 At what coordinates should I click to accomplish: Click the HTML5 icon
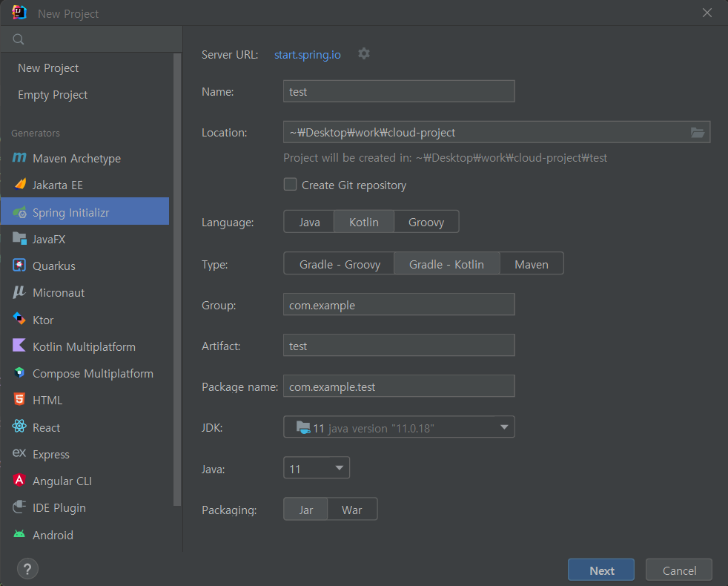(19, 400)
